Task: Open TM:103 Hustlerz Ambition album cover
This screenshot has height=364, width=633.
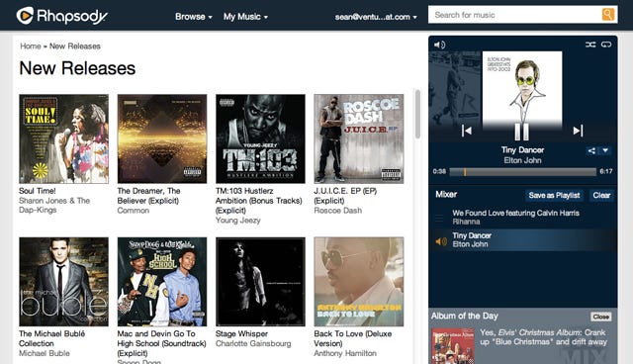Action: click(260, 138)
